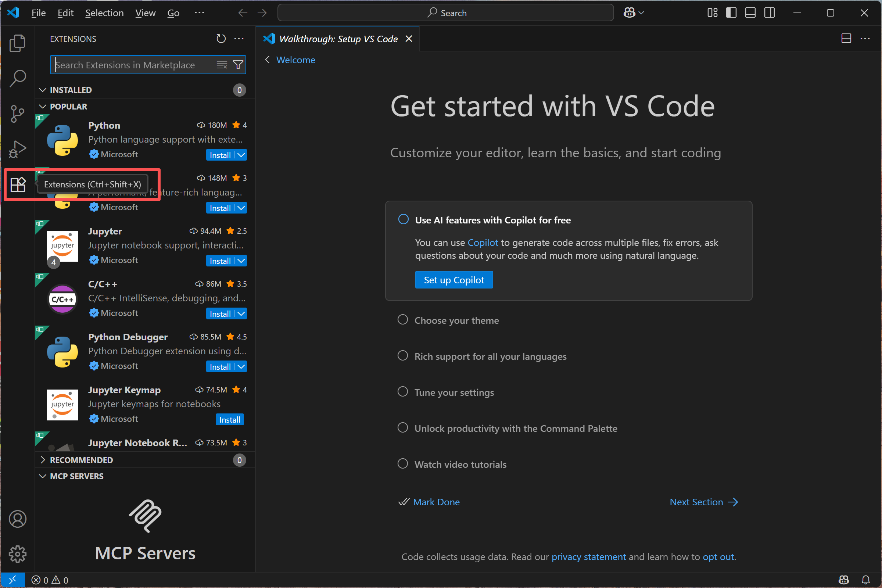Viewport: 882px width, 588px height.
Task: Toggle the bottom Panel visibility
Action: [x=750, y=13]
